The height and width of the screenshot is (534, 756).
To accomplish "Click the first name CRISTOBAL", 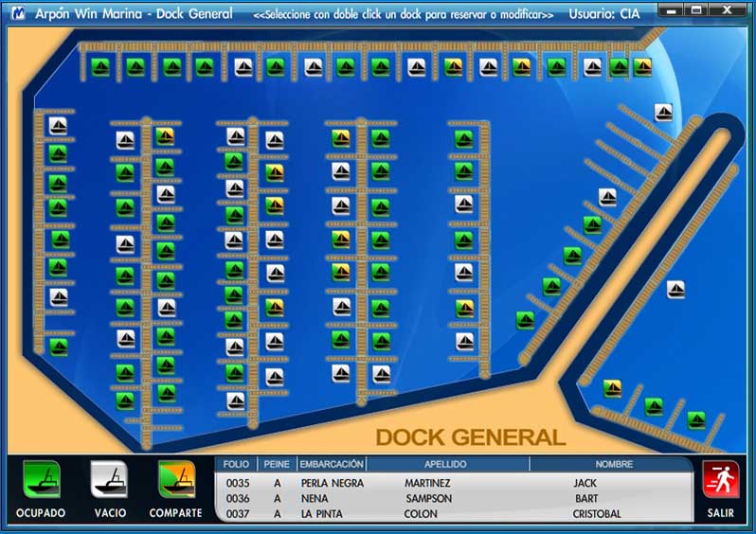I will 597,514.
